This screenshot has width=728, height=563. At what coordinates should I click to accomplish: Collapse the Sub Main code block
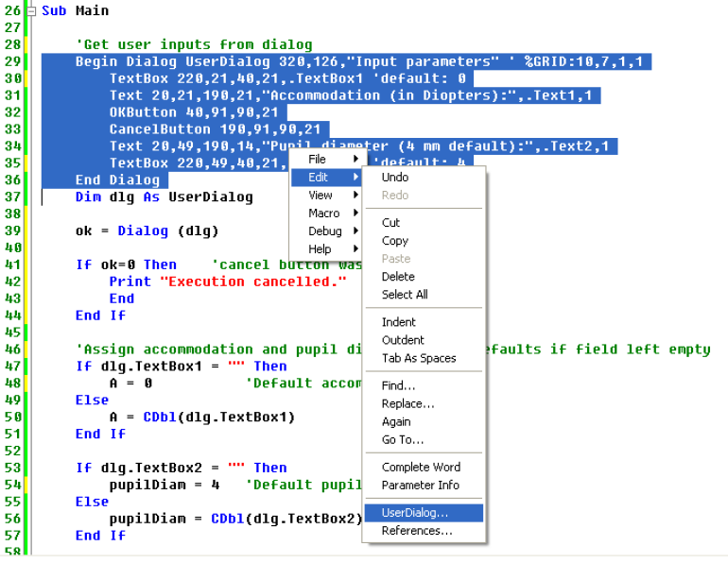click(x=31, y=11)
